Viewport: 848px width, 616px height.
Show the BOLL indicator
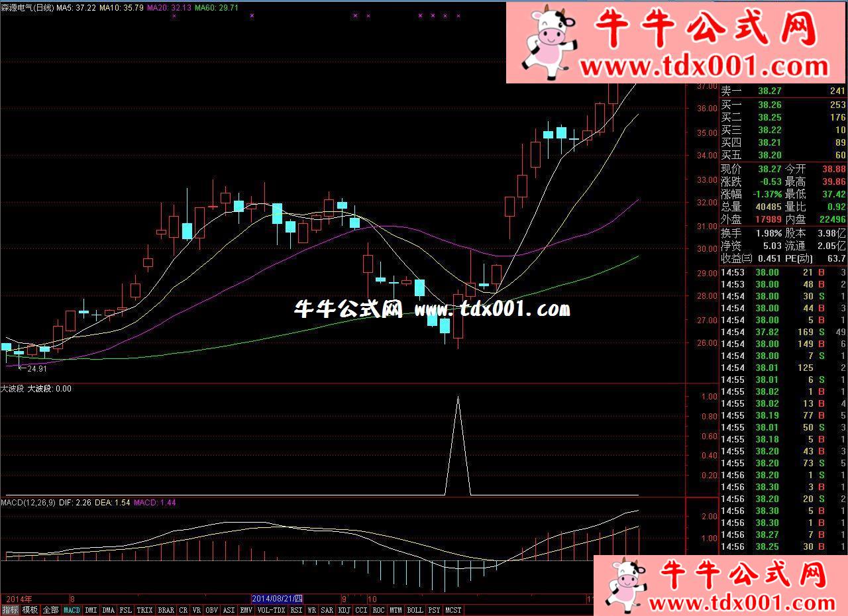coord(415,610)
